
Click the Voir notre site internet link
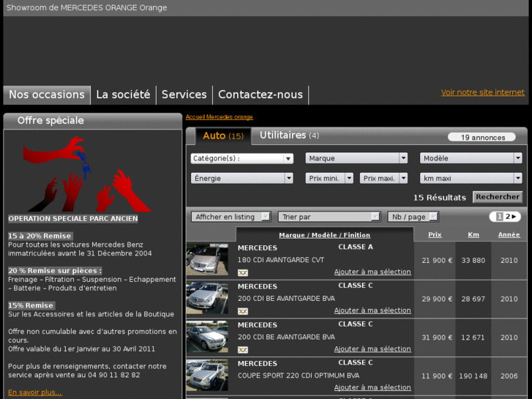point(482,92)
